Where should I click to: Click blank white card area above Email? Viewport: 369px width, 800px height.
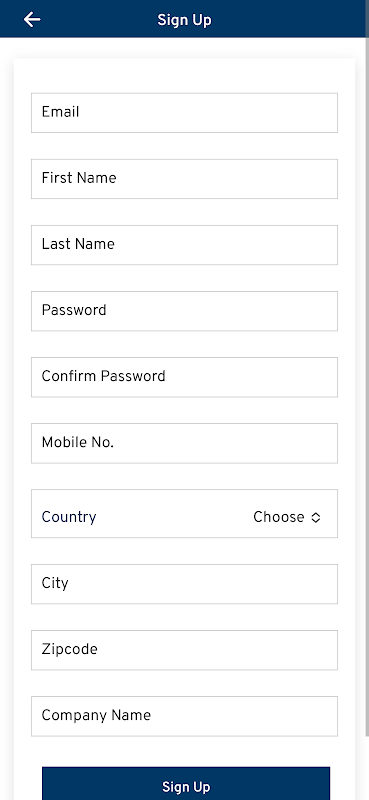coord(184,76)
